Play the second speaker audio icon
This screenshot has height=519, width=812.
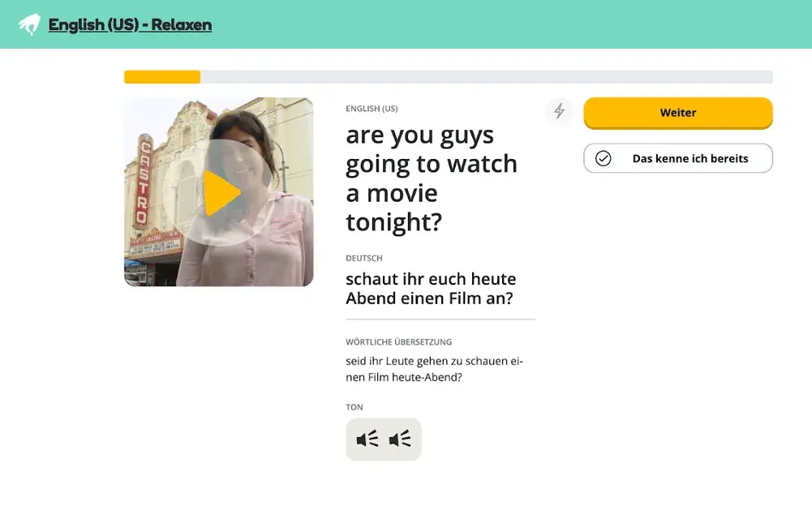click(x=400, y=440)
